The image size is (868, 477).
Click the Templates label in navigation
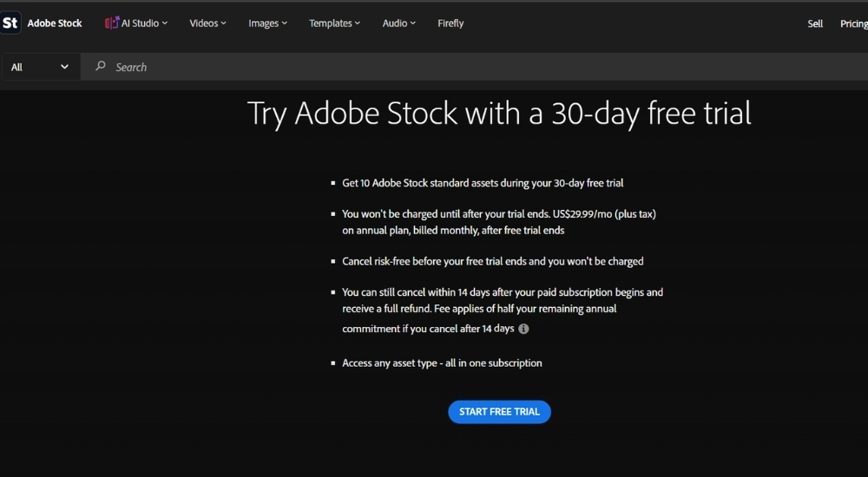coord(331,23)
